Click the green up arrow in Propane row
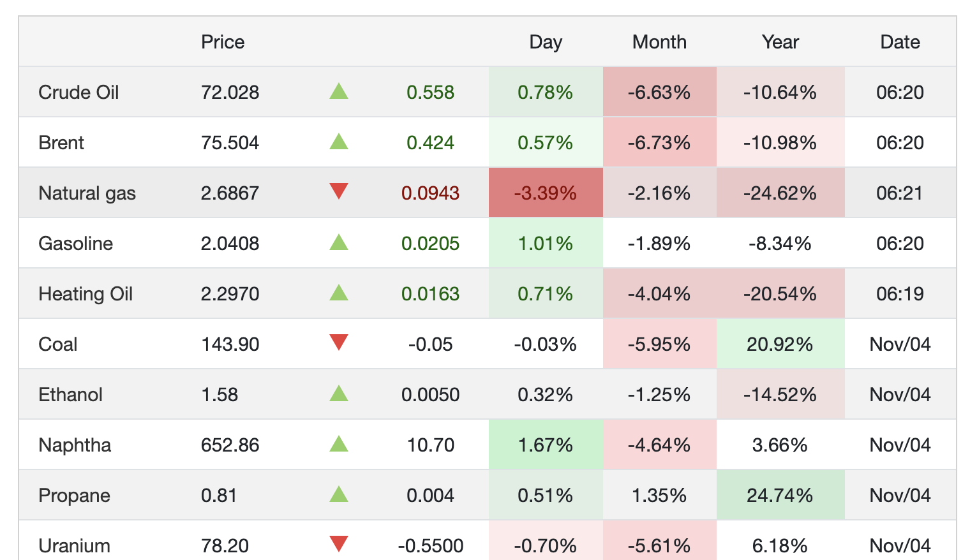970x560 pixels. (339, 494)
